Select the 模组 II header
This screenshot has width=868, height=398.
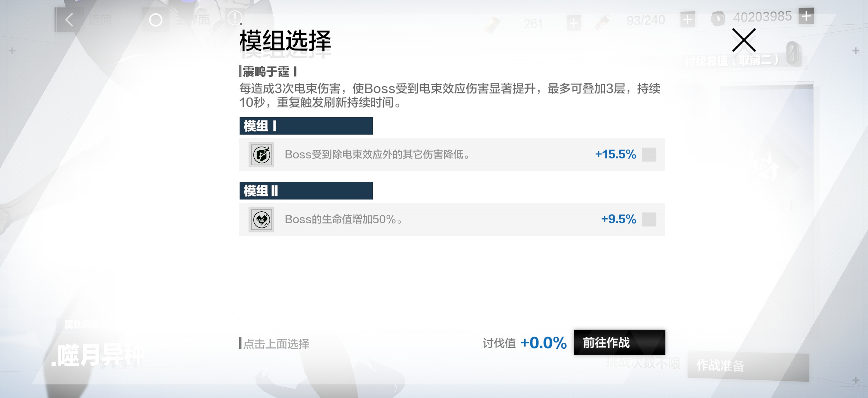pyautogui.click(x=306, y=190)
